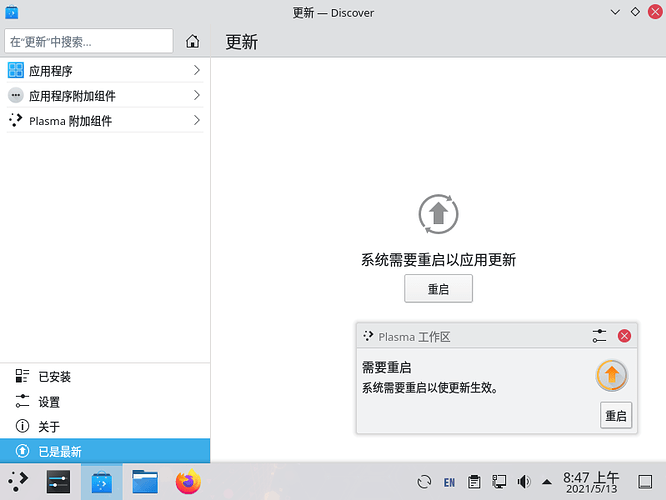Click the 已是最新 upward arrow icon
The image size is (666, 500).
(x=22, y=451)
